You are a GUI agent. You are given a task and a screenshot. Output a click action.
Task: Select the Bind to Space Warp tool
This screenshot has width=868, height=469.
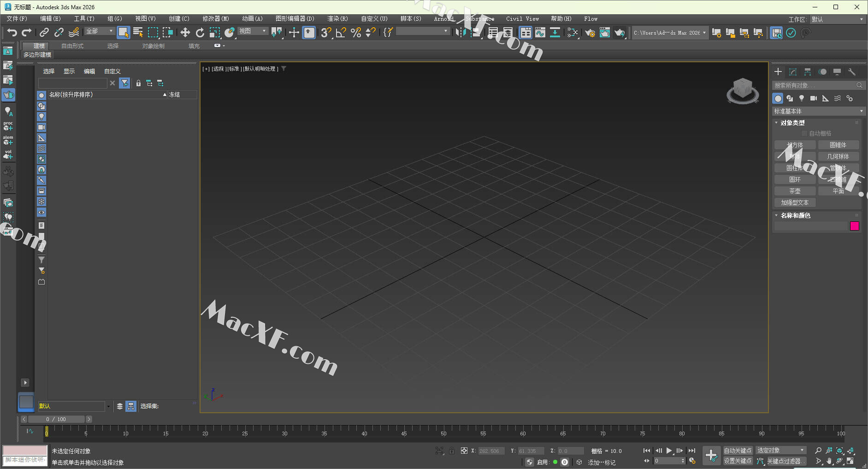tap(74, 32)
